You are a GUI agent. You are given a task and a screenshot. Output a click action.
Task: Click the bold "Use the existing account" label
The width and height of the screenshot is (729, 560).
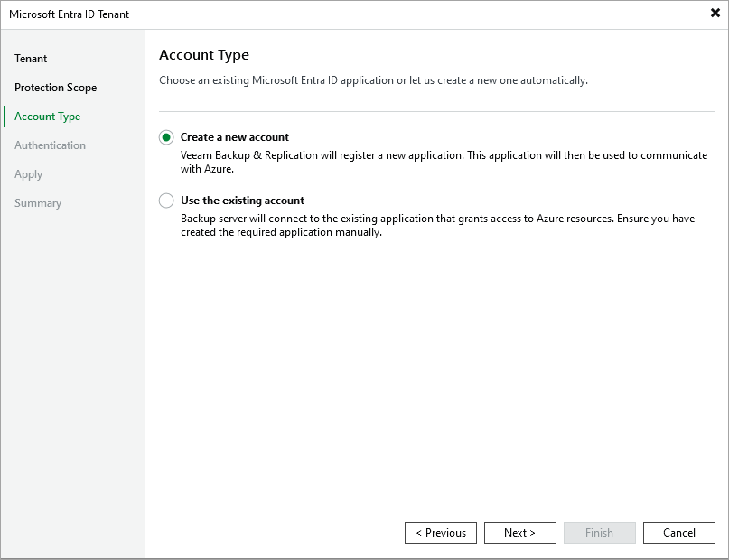click(x=241, y=200)
